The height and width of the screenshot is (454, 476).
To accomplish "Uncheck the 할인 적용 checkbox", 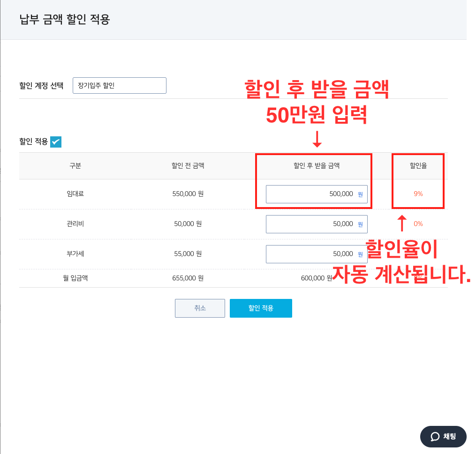I will pyautogui.click(x=56, y=141).
